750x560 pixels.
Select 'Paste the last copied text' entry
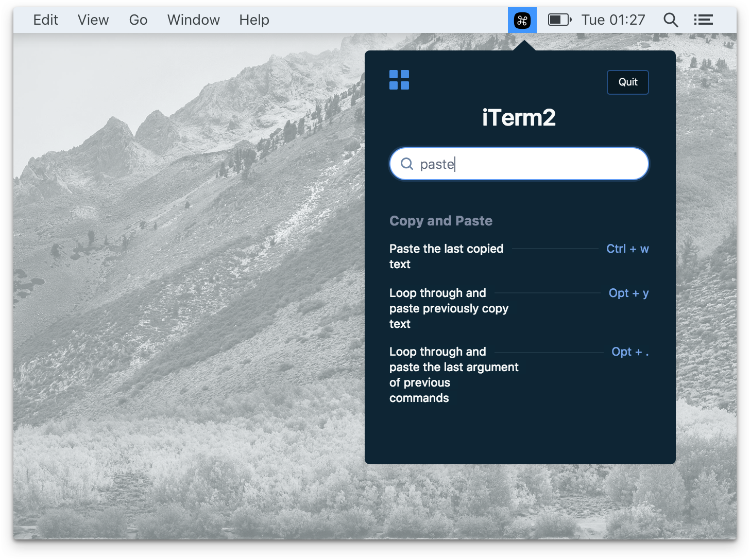coord(446,256)
